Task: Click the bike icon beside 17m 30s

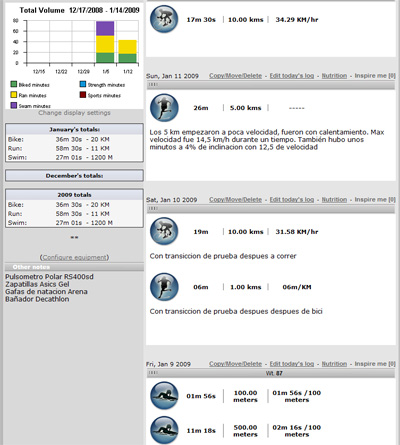Action: click(x=164, y=19)
